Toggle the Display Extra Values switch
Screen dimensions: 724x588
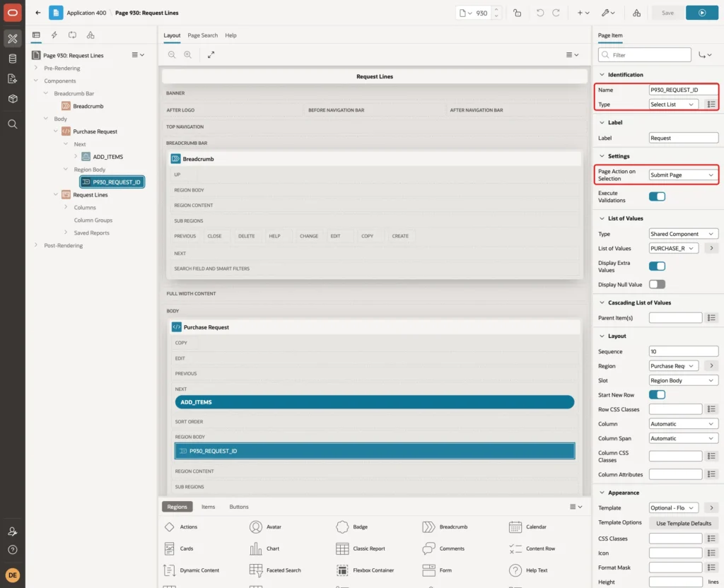pyautogui.click(x=657, y=266)
